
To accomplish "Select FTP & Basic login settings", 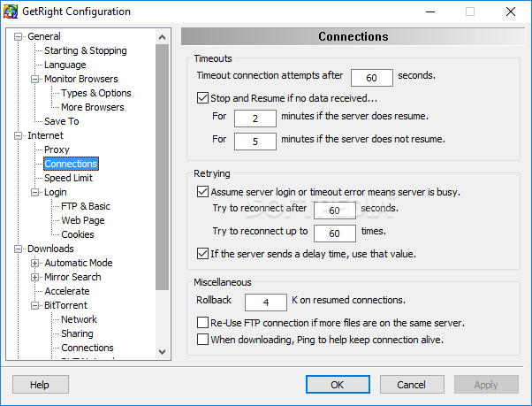I will [86, 206].
